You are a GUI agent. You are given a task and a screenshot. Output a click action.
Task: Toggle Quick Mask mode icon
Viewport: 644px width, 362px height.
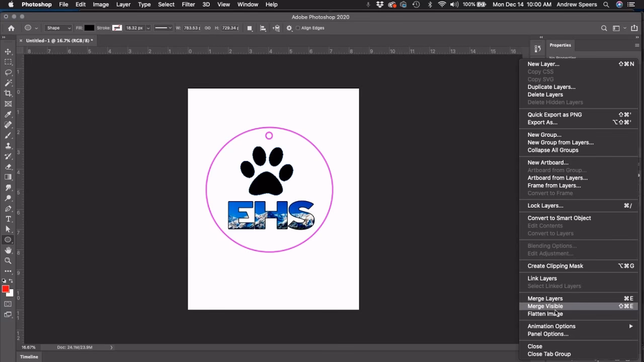click(8, 304)
